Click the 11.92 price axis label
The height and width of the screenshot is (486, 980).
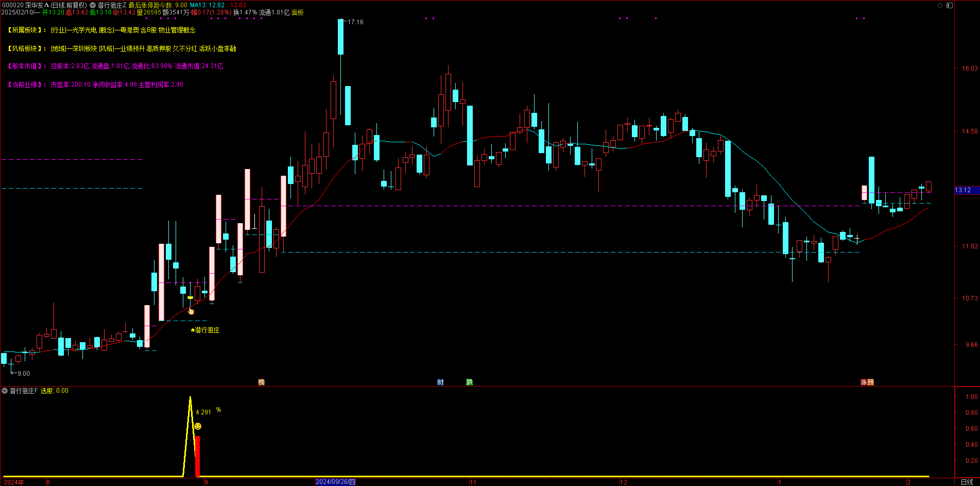click(x=970, y=246)
